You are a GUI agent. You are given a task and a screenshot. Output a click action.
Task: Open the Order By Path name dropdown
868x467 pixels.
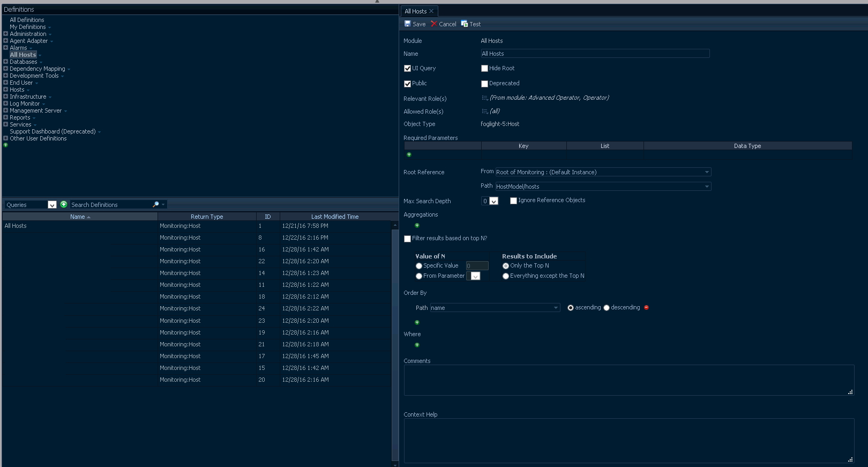[556, 308]
